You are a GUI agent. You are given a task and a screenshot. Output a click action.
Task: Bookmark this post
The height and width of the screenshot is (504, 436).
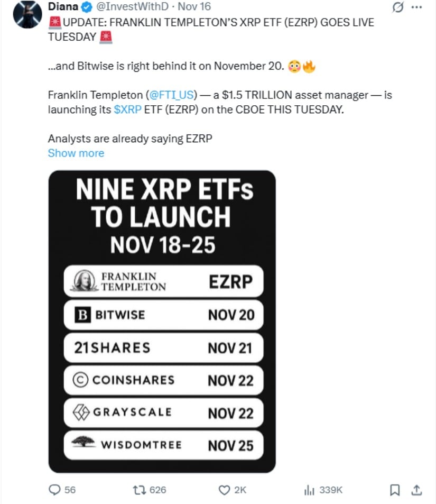394,490
